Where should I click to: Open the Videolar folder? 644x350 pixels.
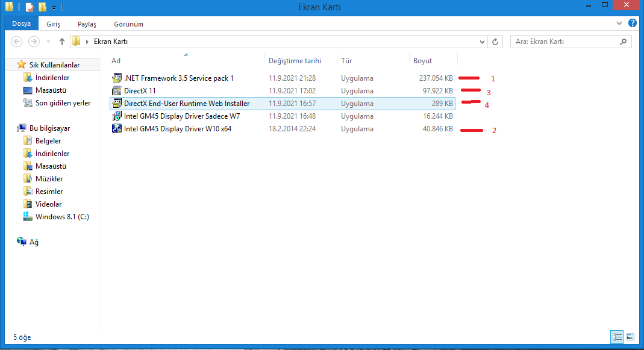coord(48,204)
